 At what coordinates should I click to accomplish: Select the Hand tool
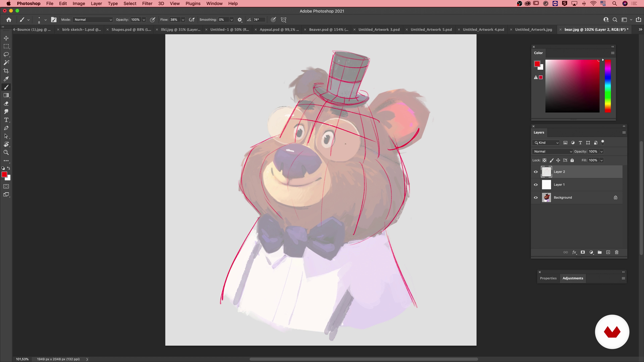click(x=6, y=144)
